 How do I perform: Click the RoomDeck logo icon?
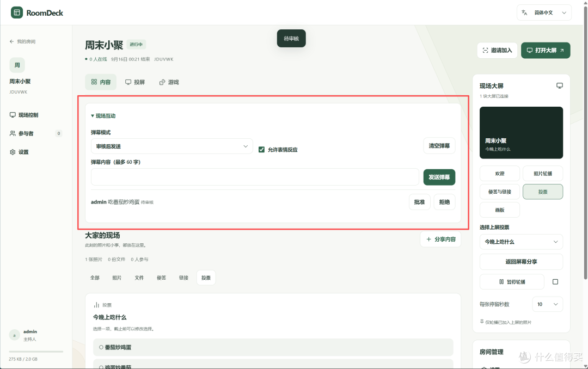[16, 13]
